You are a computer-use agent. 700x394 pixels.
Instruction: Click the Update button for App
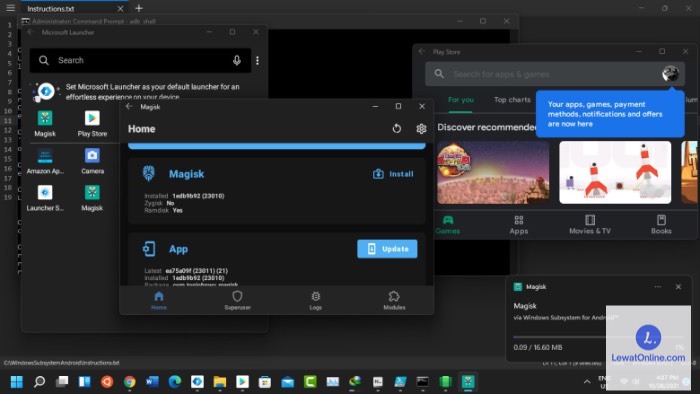coord(387,249)
